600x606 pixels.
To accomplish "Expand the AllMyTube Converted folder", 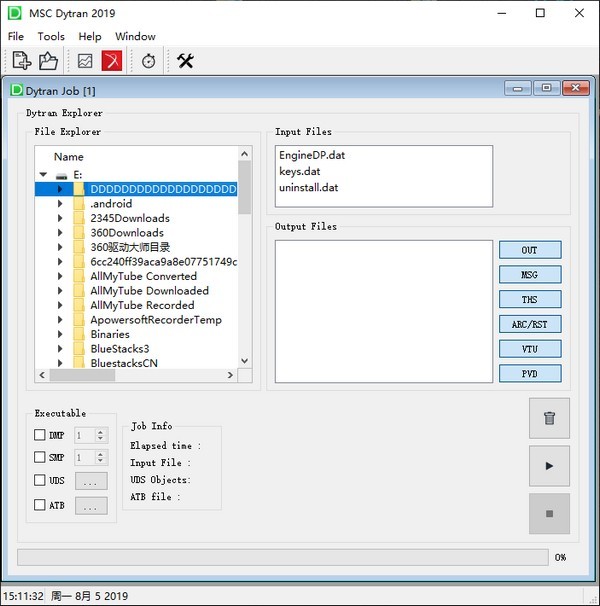I will [x=60, y=276].
